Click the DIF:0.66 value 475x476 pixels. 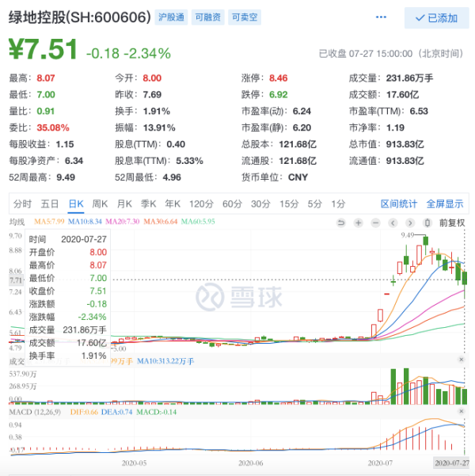coord(84,413)
